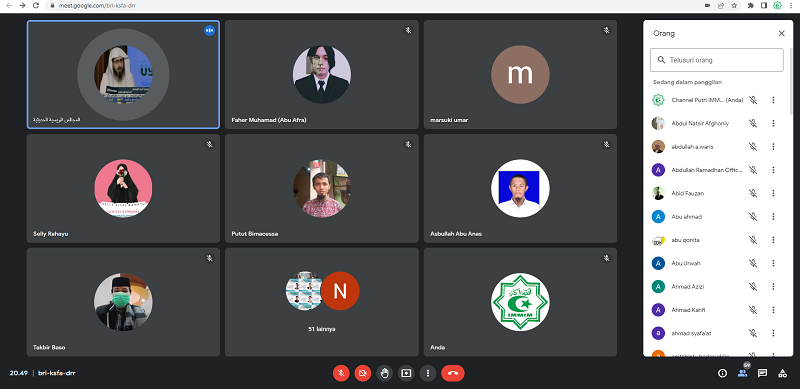Open the browser extensions puzzle icon
The height and width of the screenshot is (389, 800).
[751, 6]
